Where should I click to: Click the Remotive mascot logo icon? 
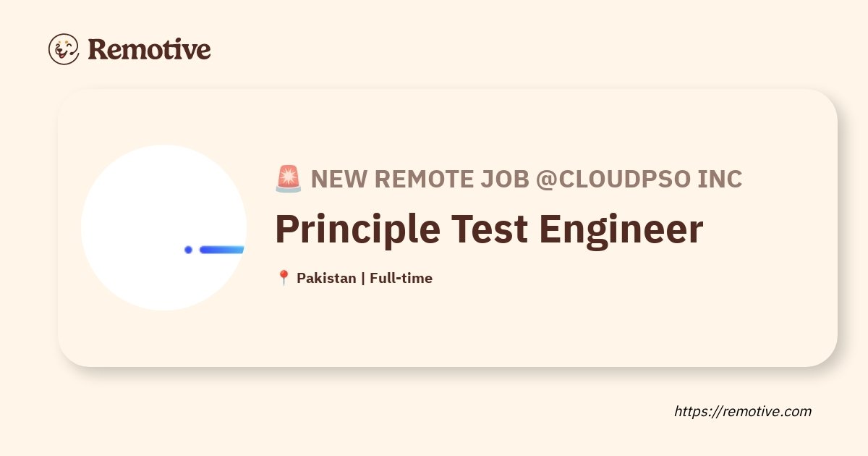point(64,49)
